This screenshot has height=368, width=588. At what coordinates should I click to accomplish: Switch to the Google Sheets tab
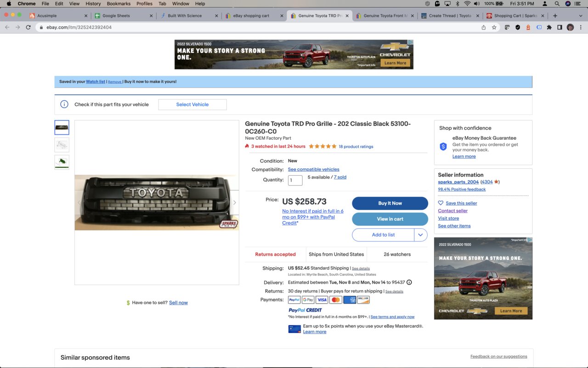[x=123, y=16]
